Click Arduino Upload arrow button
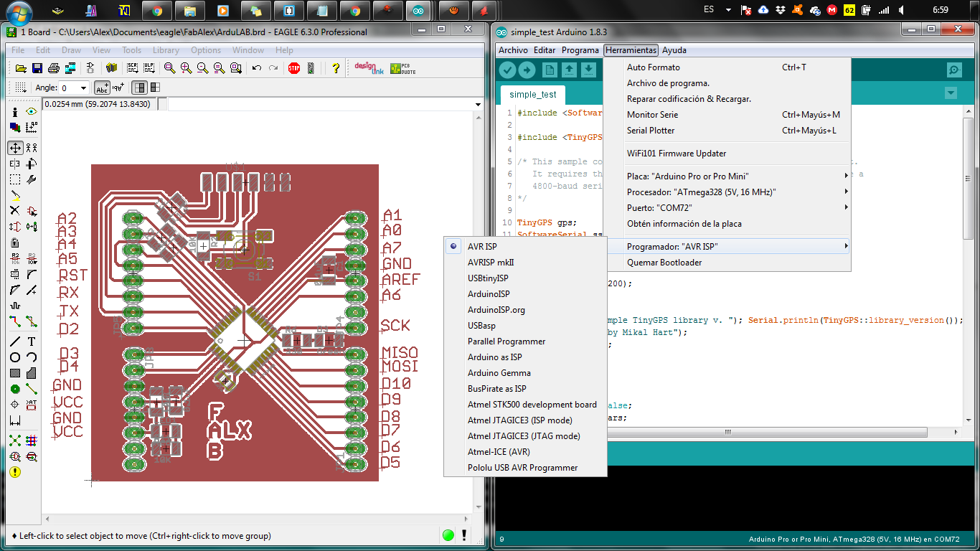 [x=527, y=70]
